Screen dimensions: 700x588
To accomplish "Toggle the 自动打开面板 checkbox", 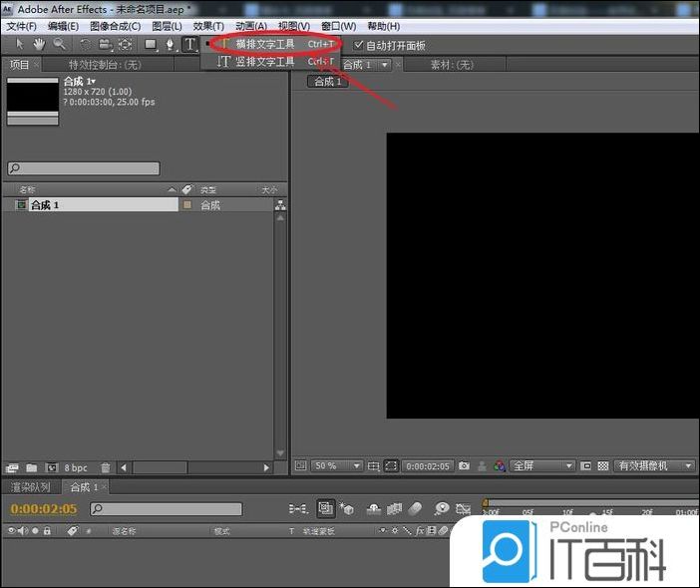I will click(x=359, y=46).
